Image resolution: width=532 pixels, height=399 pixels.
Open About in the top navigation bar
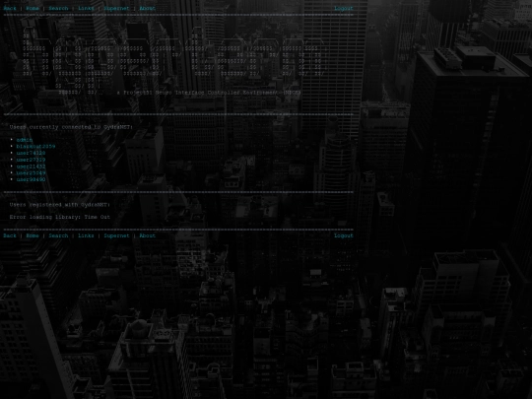coord(147,8)
